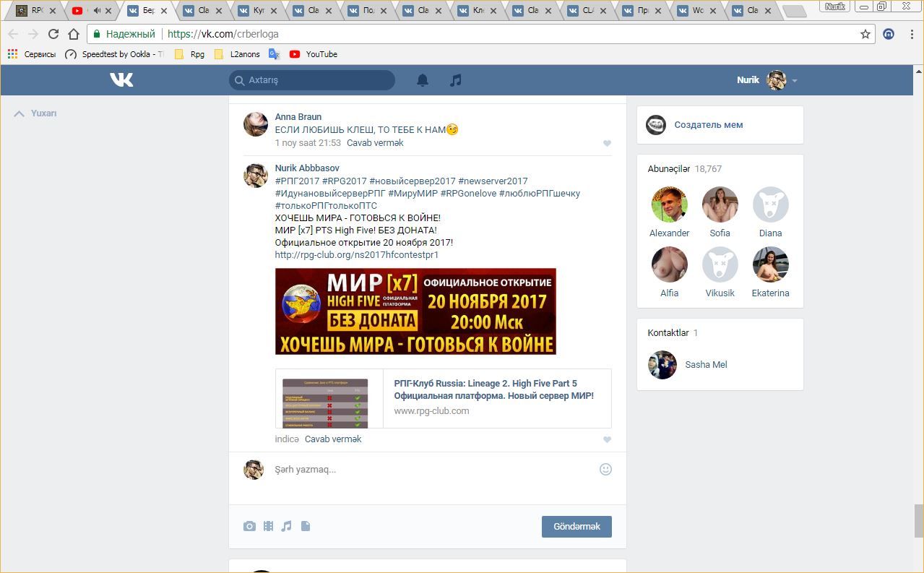
Task: Switch to the Кл browser tab
Action: coord(478,11)
